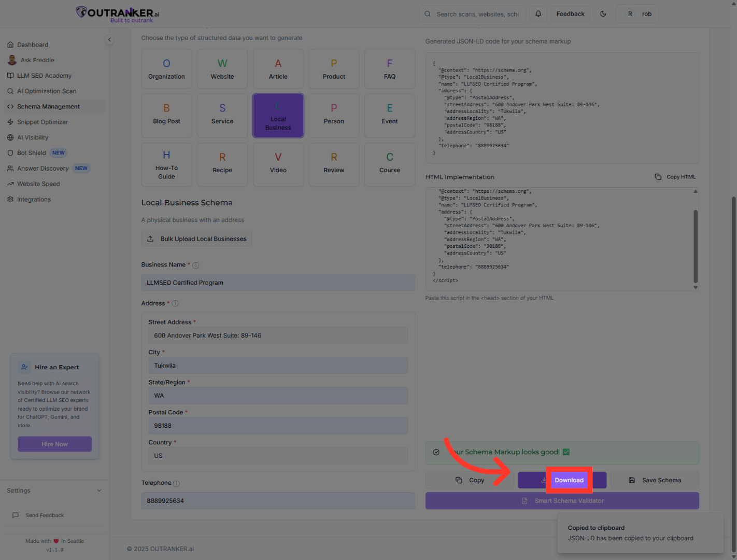Open the rob user profile menu
The image size is (737, 560).
637,14
